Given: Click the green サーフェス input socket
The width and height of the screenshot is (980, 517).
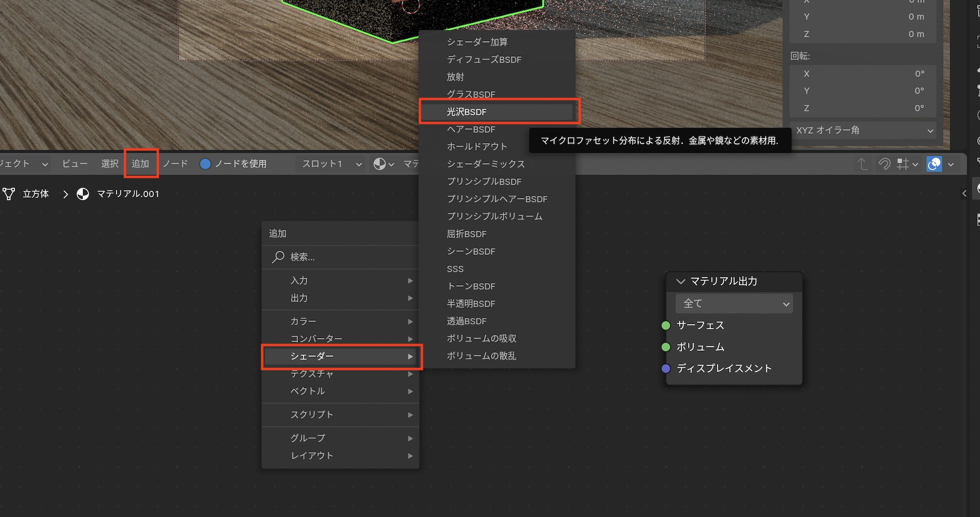Looking at the screenshot, I should [x=666, y=325].
